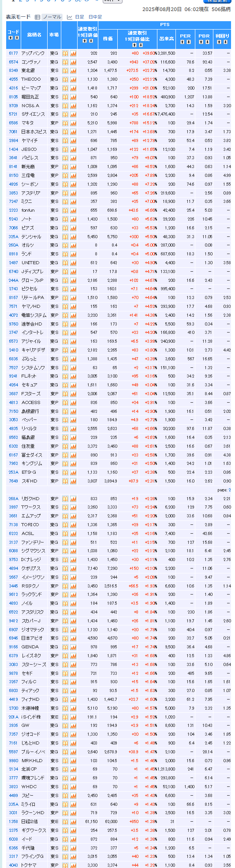Image resolution: width=235 pixels, height=868 pixels.
Task: Open the chart icon for JESCO
Action: pyautogui.click(x=73, y=150)
